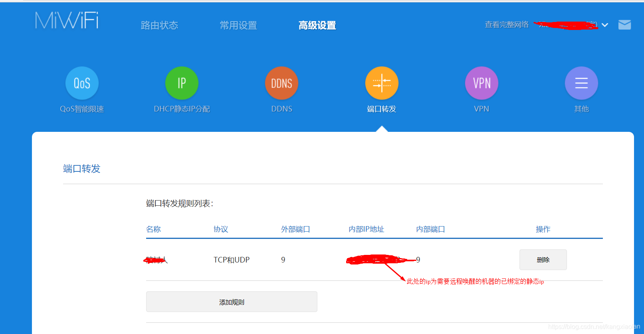
Task: Click the 其他 text label
Action: tap(581, 109)
